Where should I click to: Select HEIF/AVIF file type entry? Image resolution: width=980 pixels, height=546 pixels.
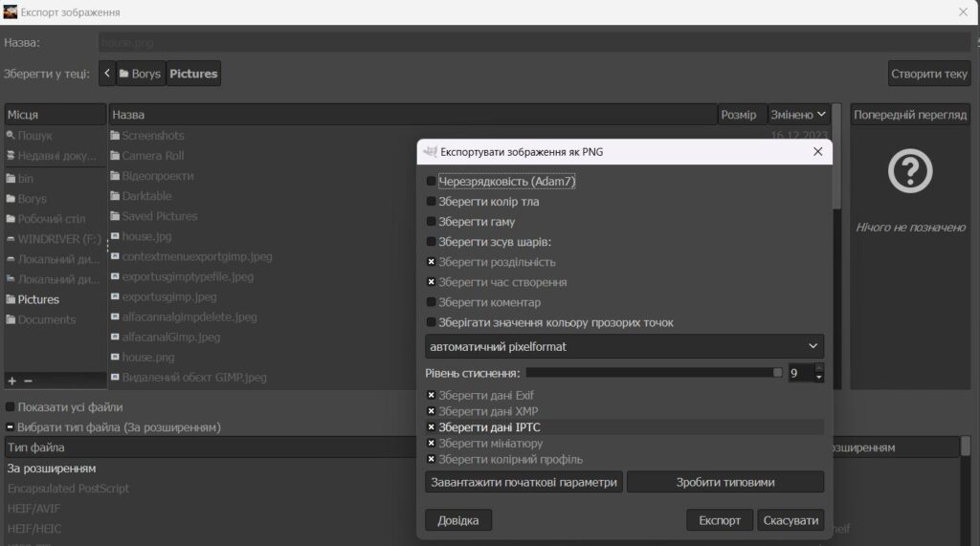click(33, 509)
